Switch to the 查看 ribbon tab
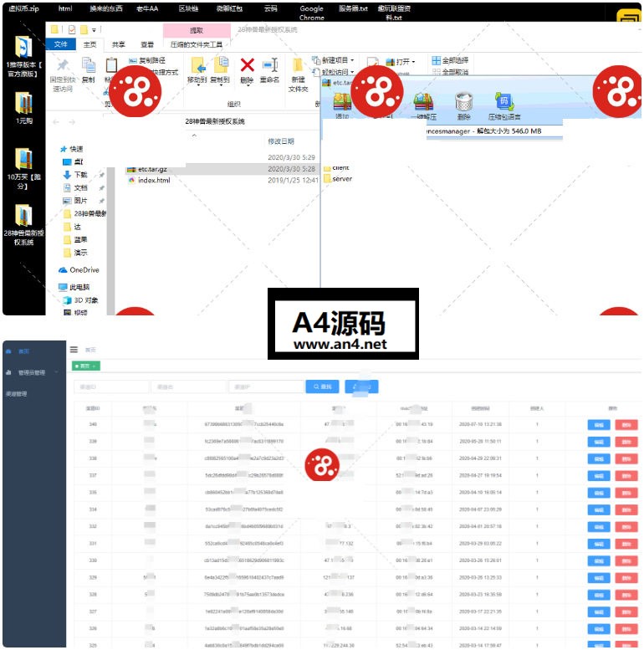 click(x=146, y=44)
